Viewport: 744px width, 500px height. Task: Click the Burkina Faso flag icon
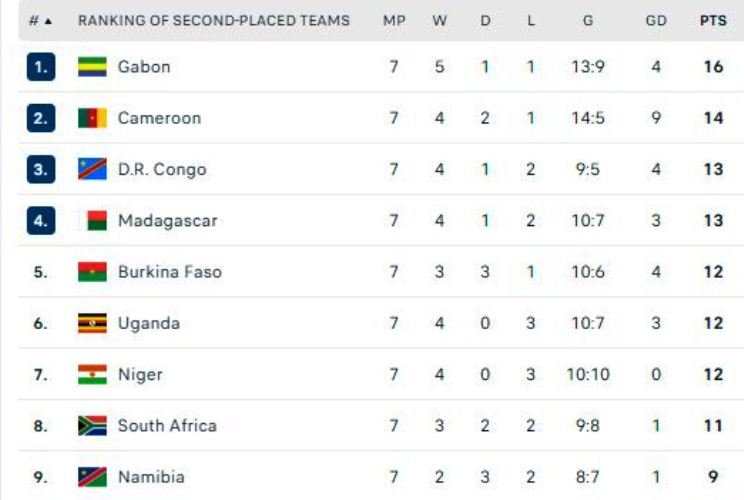92,272
